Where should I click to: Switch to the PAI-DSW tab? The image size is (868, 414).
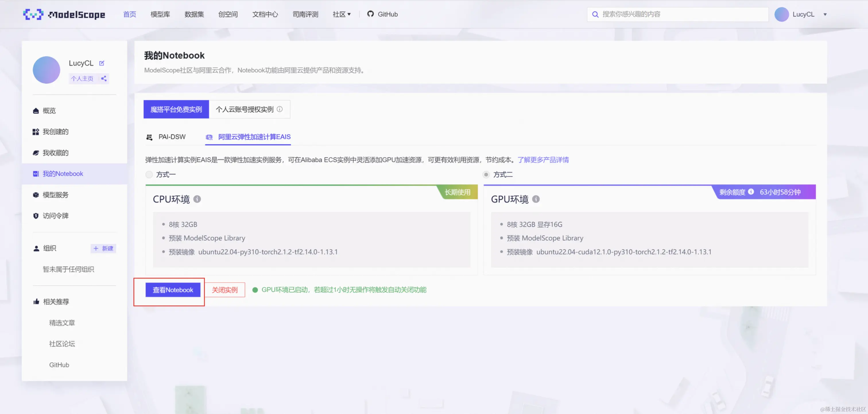pos(166,137)
